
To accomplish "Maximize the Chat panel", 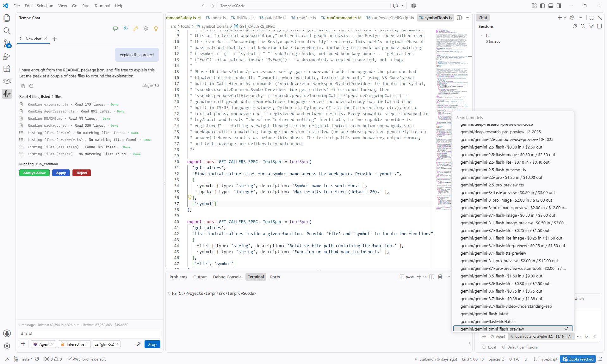I will point(592,18).
